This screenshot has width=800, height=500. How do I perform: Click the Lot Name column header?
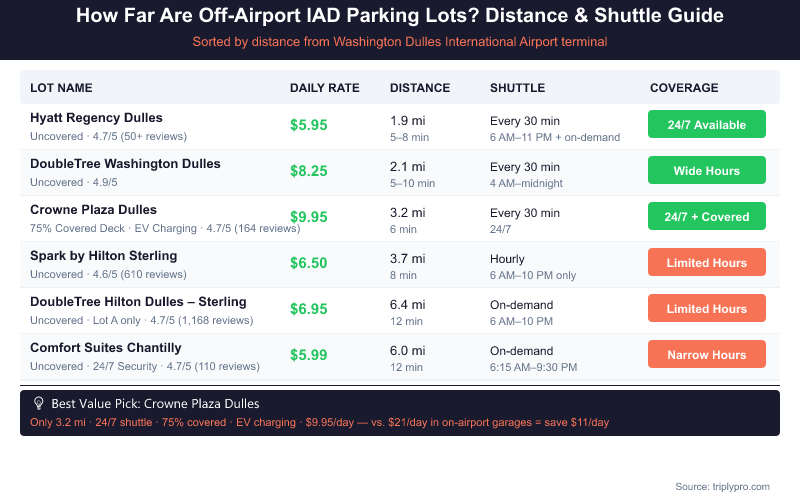point(61,88)
